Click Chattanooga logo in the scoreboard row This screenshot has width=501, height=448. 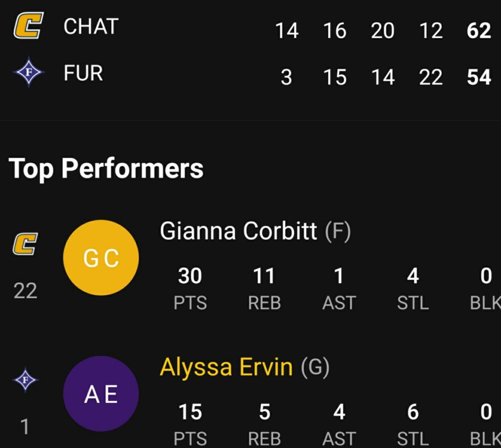click(x=28, y=26)
